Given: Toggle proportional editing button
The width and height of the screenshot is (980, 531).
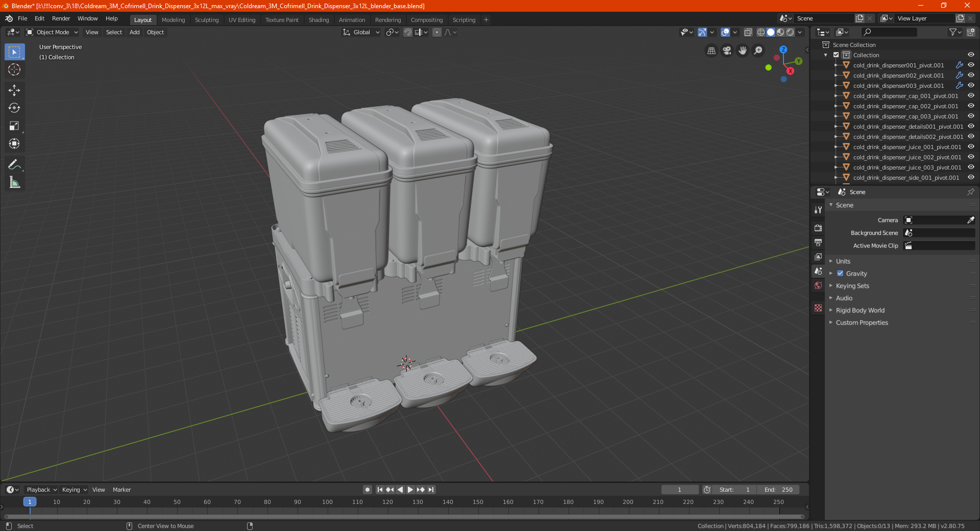Looking at the screenshot, I should point(437,32).
